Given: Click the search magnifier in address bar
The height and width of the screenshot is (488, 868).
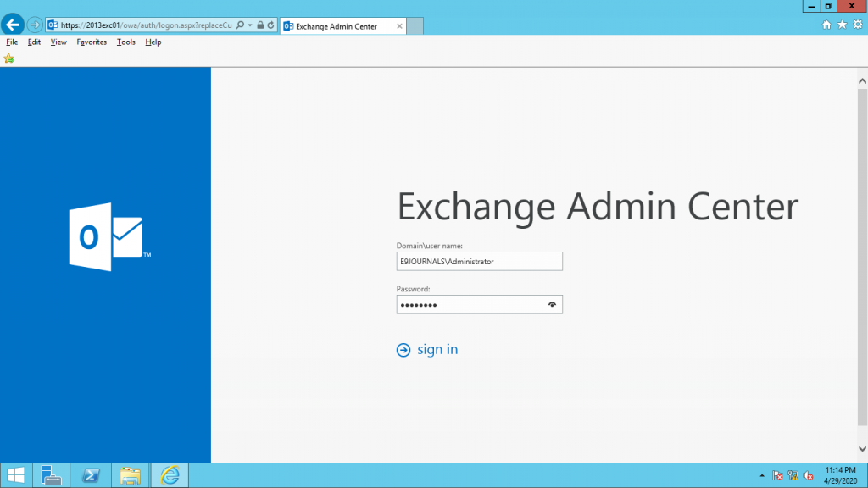Looking at the screenshot, I should (x=240, y=25).
